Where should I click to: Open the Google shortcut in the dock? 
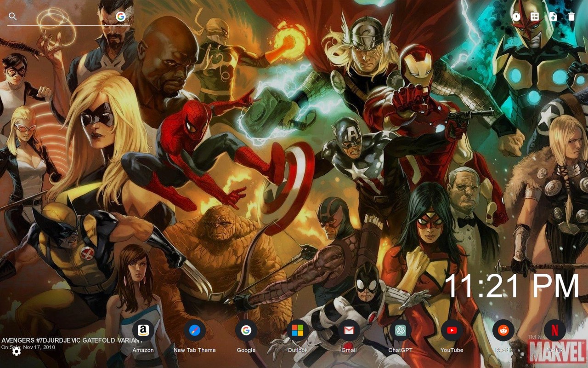(246, 330)
